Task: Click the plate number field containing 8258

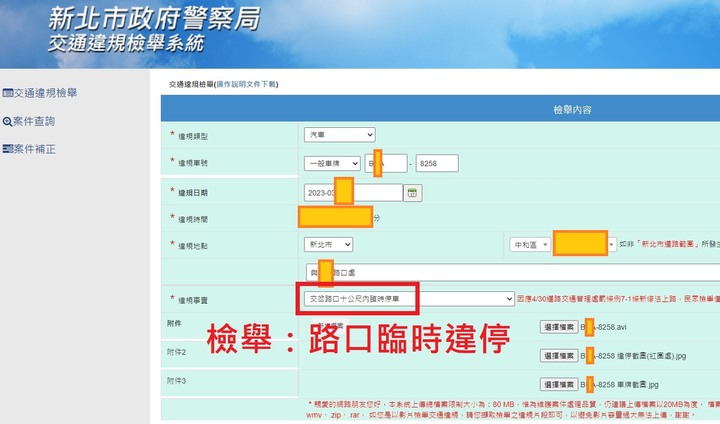Action: tap(437, 163)
